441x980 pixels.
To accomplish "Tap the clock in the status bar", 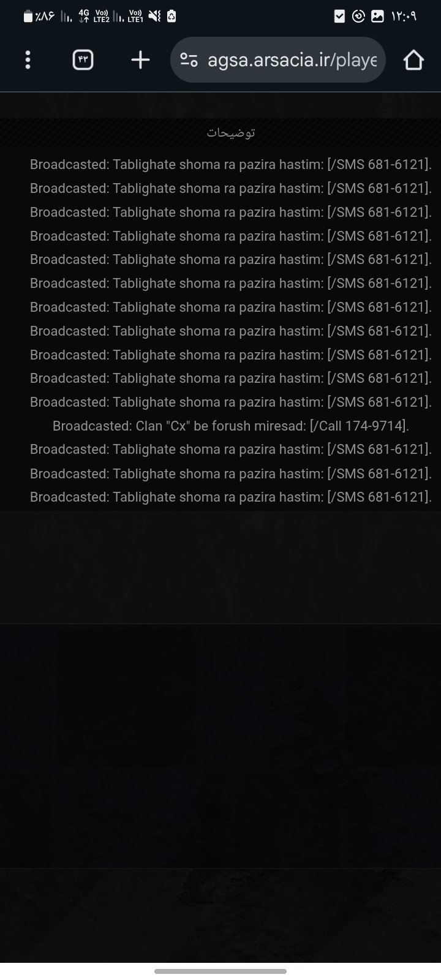I will click(x=404, y=17).
